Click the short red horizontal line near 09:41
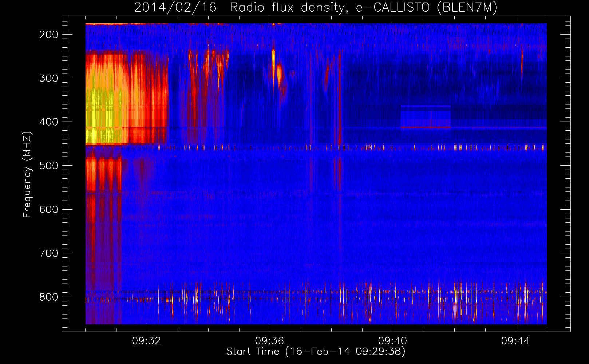Image resolution: width=589 pixels, height=364 pixels. pyautogui.click(x=426, y=127)
